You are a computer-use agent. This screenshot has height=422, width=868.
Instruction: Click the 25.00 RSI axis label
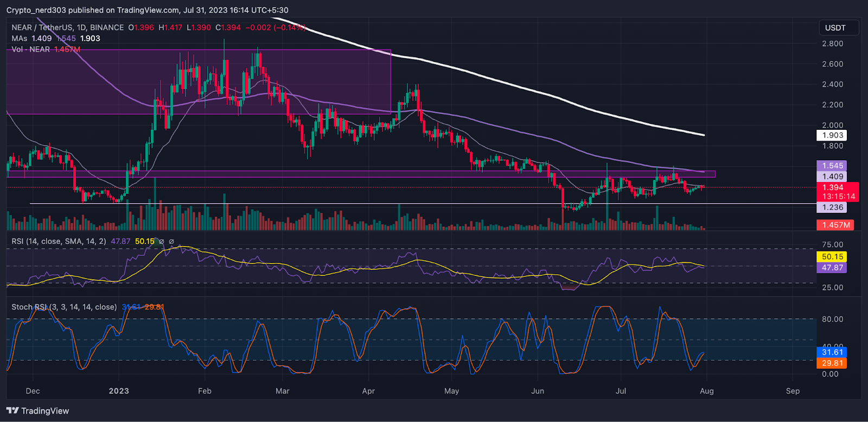point(833,287)
